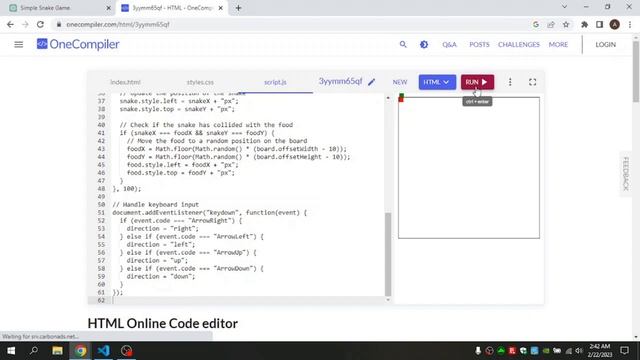Open the Windows Start menu
The height and width of the screenshot is (360, 640).
click(11, 351)
